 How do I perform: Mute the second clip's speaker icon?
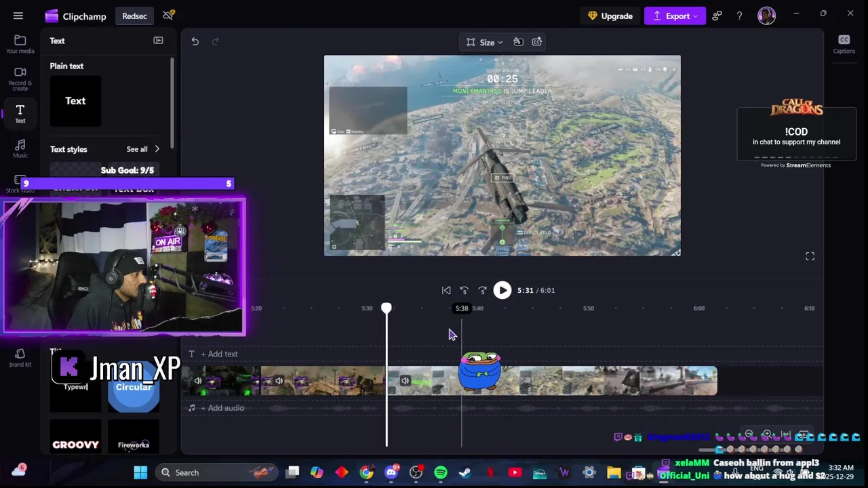click(x=279, y=381)
